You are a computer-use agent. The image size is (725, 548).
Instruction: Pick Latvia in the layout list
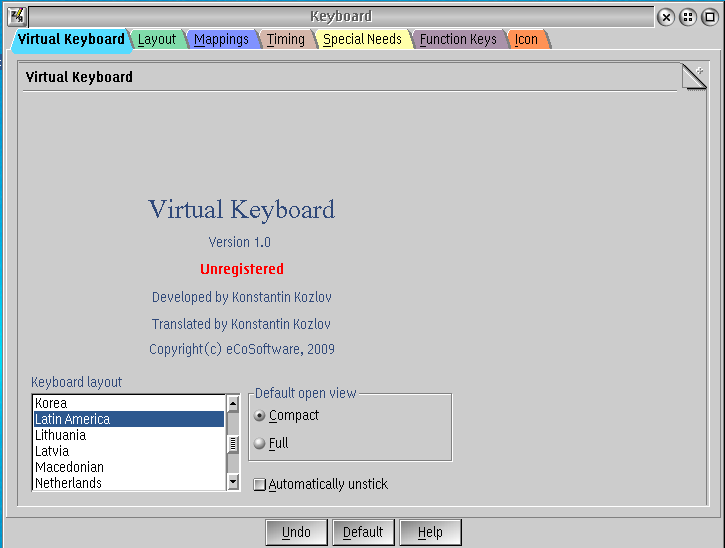129,451
